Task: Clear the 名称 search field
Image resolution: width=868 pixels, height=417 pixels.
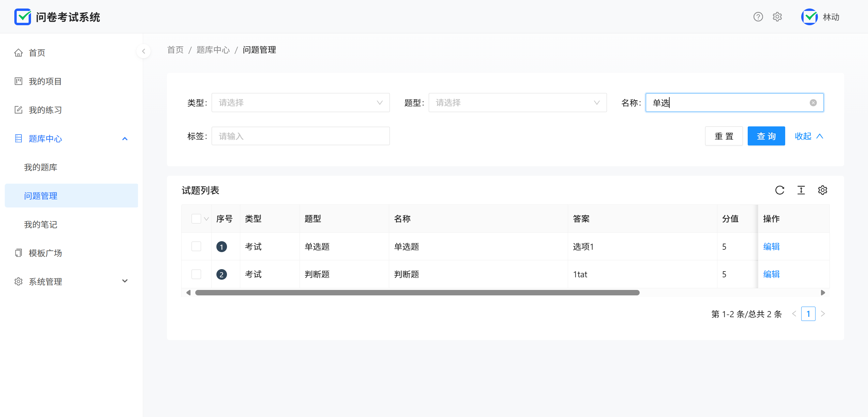Action: tap(813, 103)
